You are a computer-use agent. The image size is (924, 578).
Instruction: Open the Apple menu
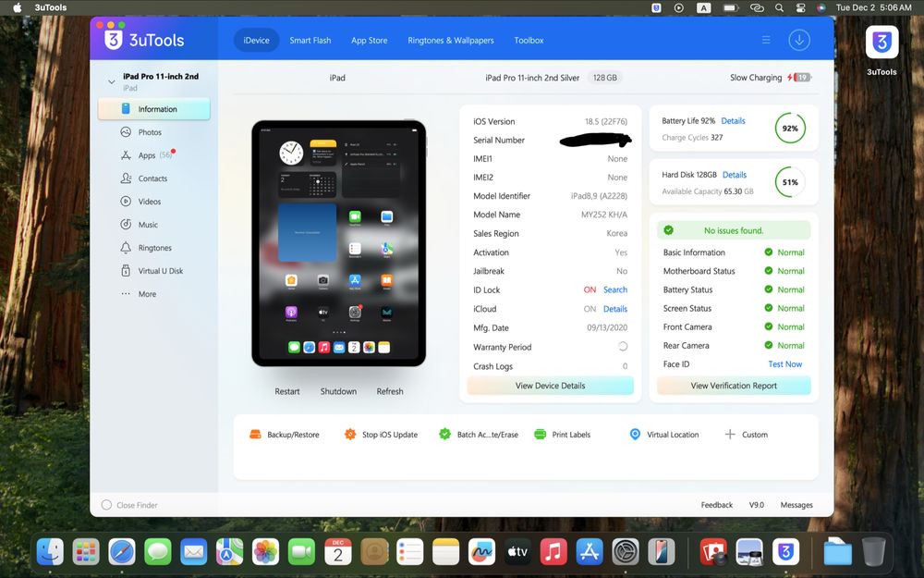click(17, 7)
